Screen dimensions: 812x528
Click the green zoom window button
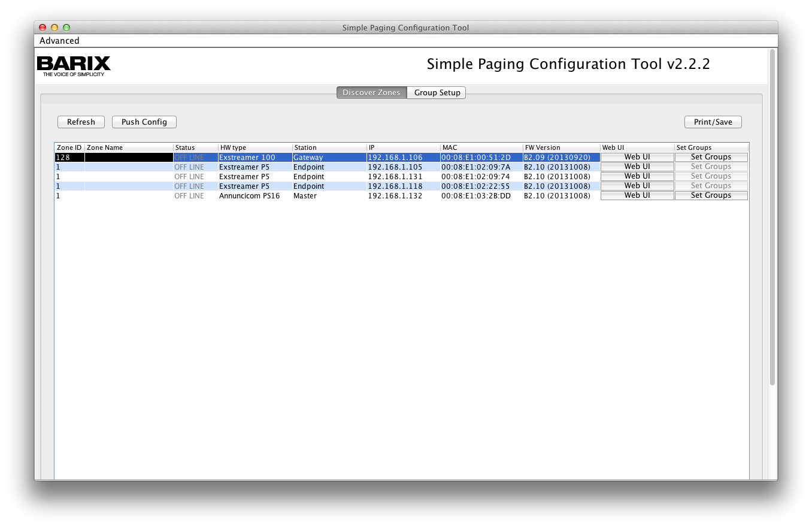pyautogui.click(x=66, y=28)
